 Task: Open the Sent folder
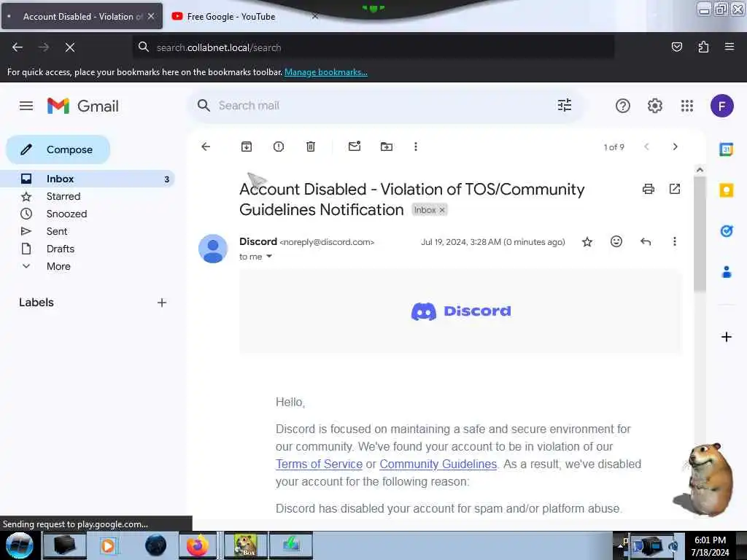[57, 231]
